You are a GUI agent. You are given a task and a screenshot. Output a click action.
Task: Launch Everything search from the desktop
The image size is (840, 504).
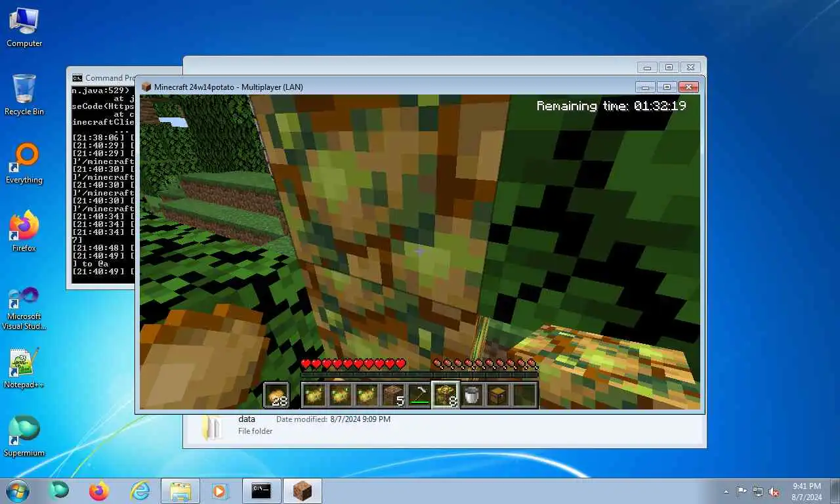(x=24, y=164)
